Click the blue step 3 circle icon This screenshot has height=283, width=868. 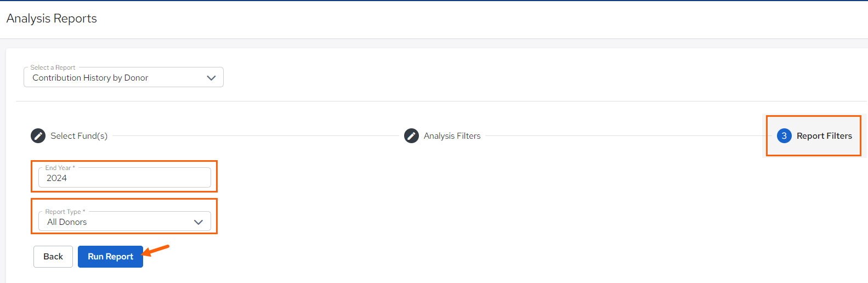tap(784, 135)
